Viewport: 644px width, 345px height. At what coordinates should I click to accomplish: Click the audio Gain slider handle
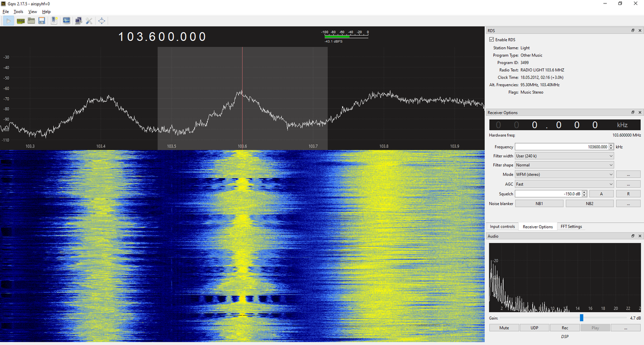tap(582, 318)
